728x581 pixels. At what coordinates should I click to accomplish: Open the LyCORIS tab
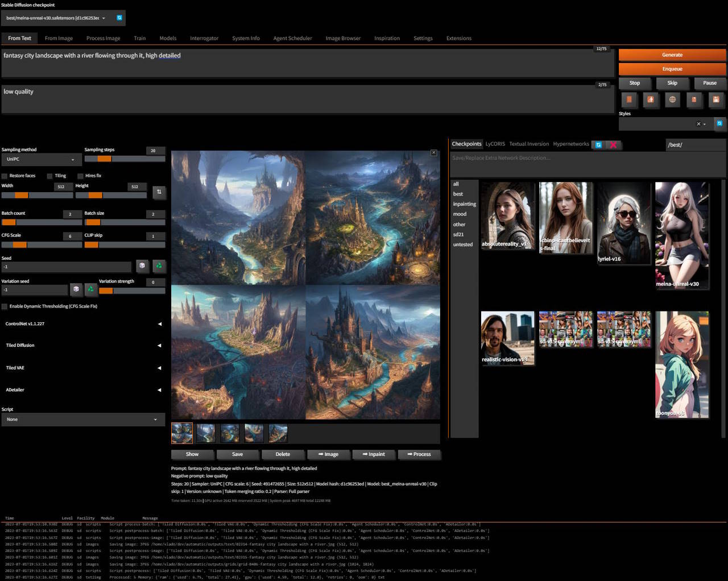tap(495, 144)
